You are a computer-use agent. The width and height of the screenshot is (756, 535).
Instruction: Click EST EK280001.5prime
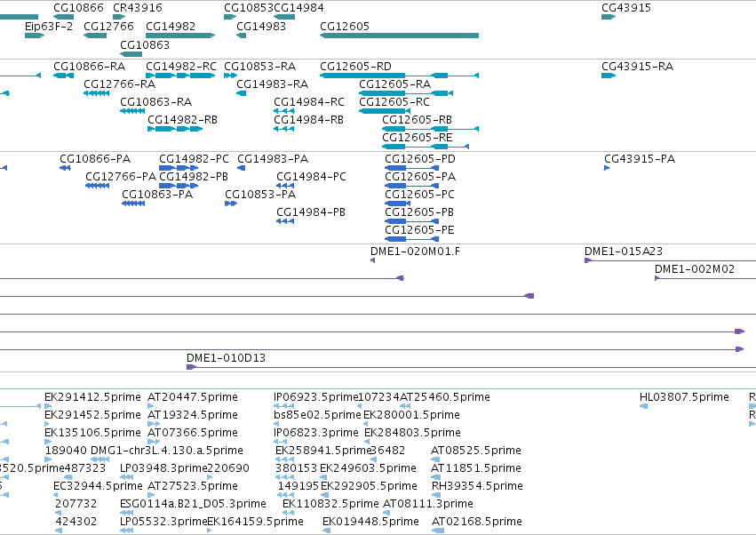tap(411, 415)
